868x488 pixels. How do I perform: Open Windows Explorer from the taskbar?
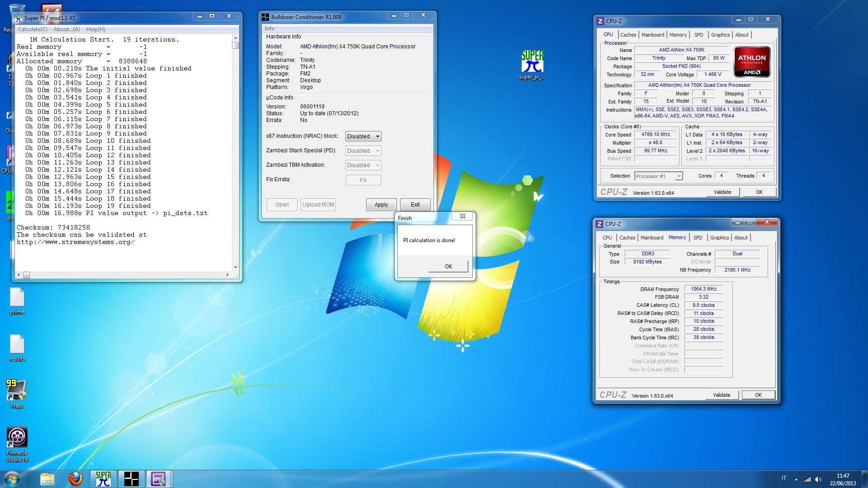pyautogui.click(x=47, y=479)
